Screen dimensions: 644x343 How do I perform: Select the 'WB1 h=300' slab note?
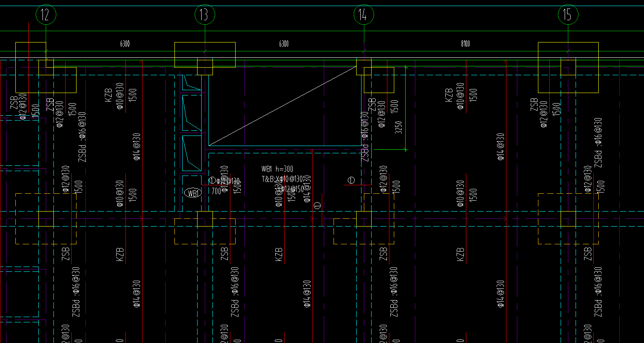click(x=277, y=169)
